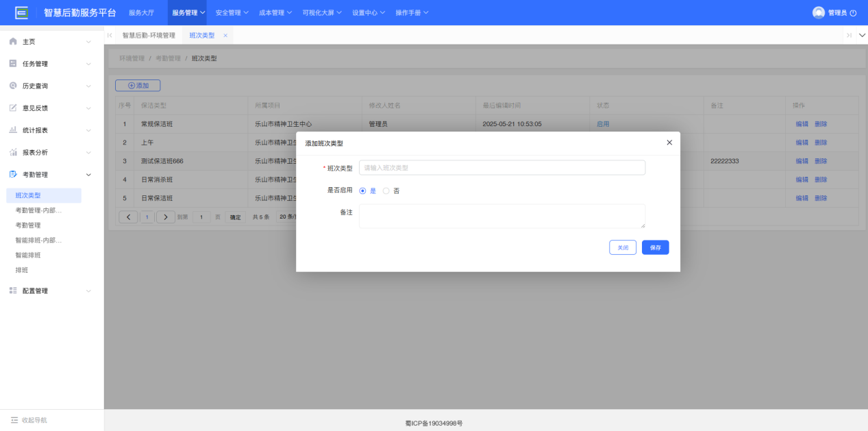Click 删除 for the 日常保洁班 row

tap(821, 198)
